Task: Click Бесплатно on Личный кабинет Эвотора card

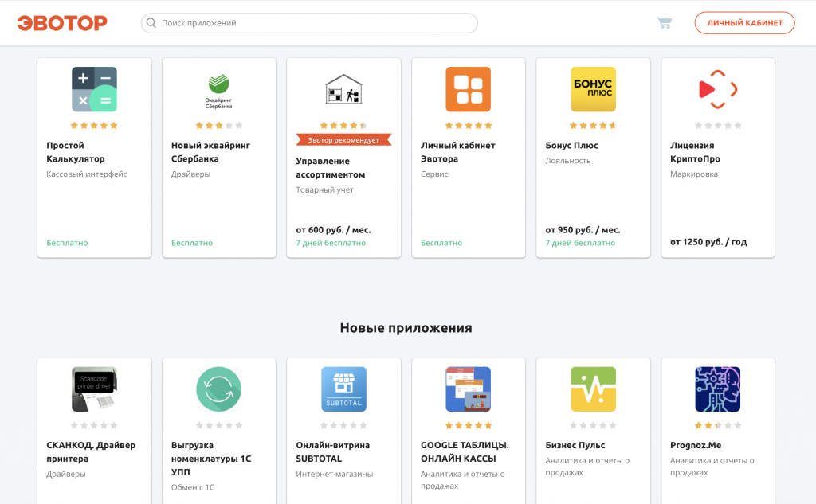Action: (441, 243)
